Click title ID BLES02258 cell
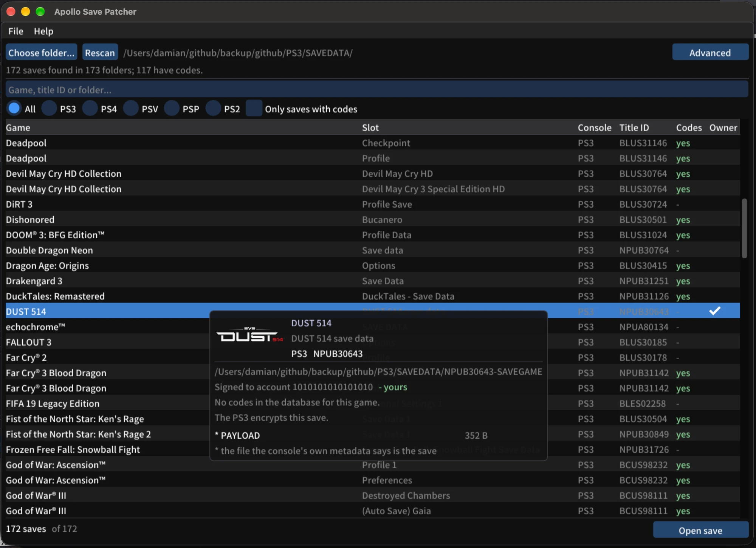Viewport: 756px width, 548px height. pyautogui.click(x=642, y=404)
